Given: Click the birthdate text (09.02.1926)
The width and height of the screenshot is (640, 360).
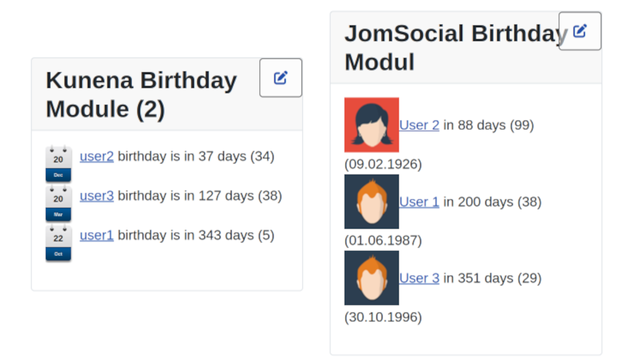Looking at the screenshot, I should tap(383, 164).
